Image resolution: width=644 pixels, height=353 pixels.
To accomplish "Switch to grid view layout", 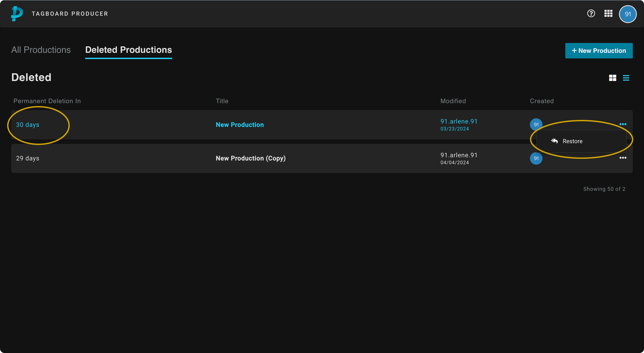I will point(613,78).
